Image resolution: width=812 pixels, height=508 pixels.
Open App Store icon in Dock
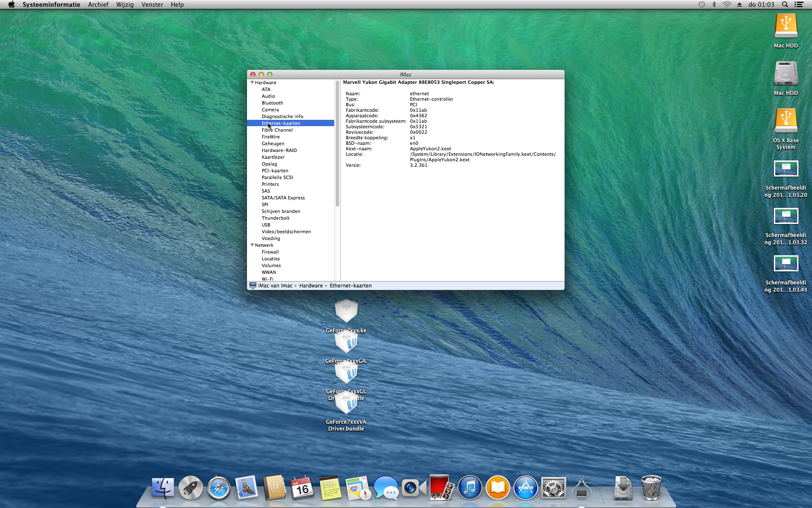[526, 488]
